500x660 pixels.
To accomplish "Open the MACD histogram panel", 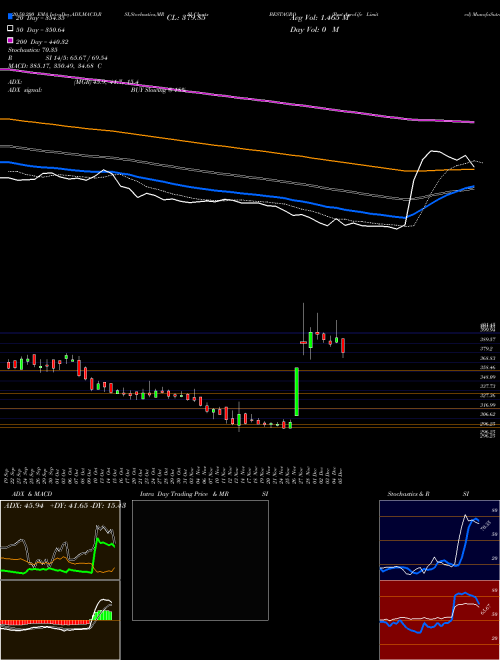I will (60, 620).
